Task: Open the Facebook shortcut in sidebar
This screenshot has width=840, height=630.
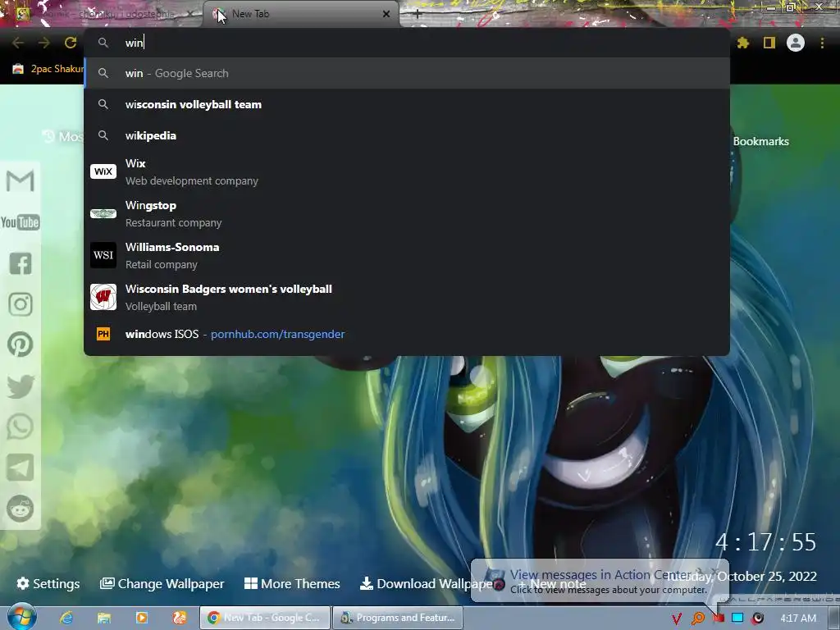Action: coord(21,263)
